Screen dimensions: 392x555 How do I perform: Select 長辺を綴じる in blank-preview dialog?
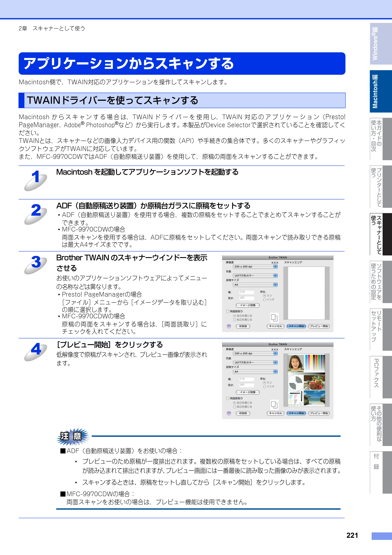coord(234,316)
